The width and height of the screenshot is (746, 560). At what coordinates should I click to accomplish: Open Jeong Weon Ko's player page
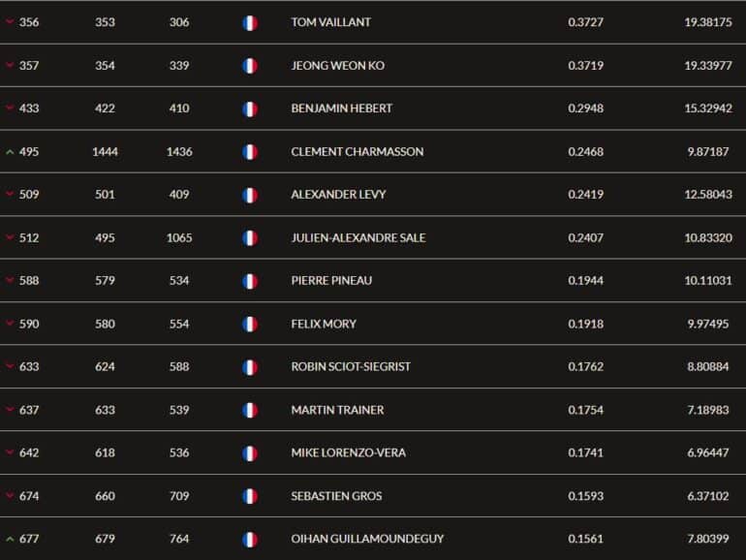click(x=338, y=66)
